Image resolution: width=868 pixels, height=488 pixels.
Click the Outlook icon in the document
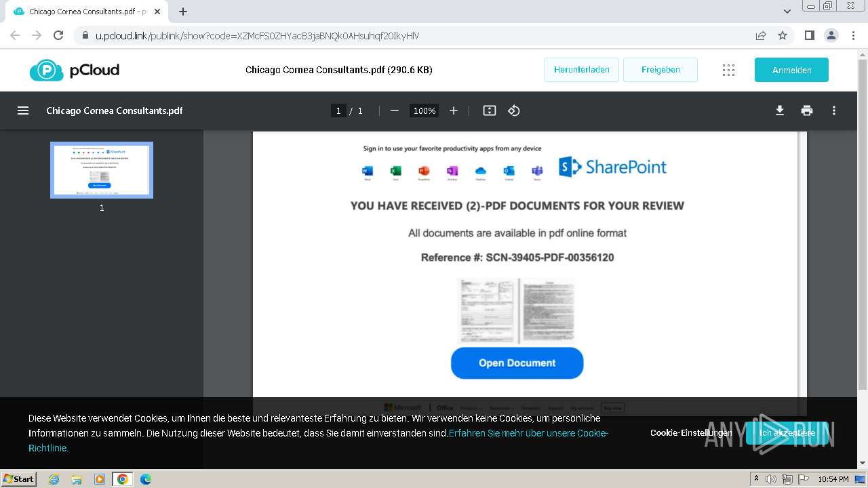[x=509, y=171]
